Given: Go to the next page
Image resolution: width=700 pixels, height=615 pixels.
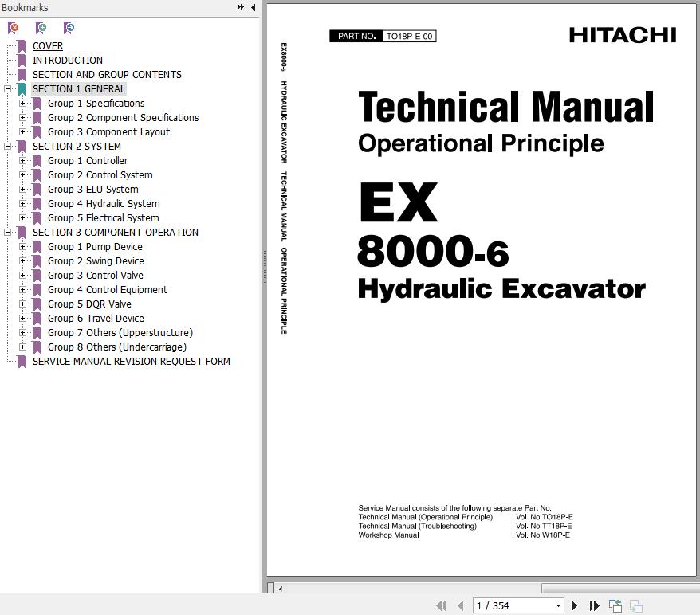Looking at the screenshot, I should pos(574,606).
